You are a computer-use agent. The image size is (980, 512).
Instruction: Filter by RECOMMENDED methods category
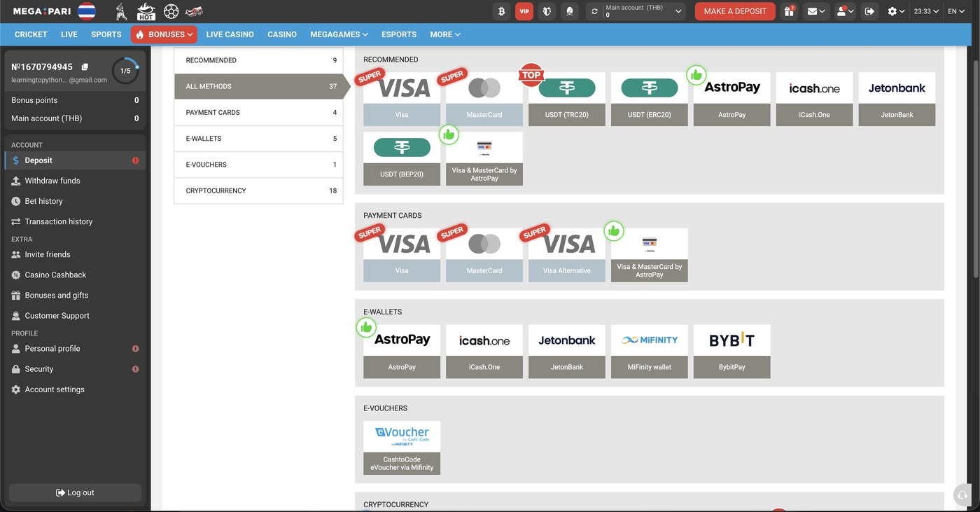pos(258,60)
